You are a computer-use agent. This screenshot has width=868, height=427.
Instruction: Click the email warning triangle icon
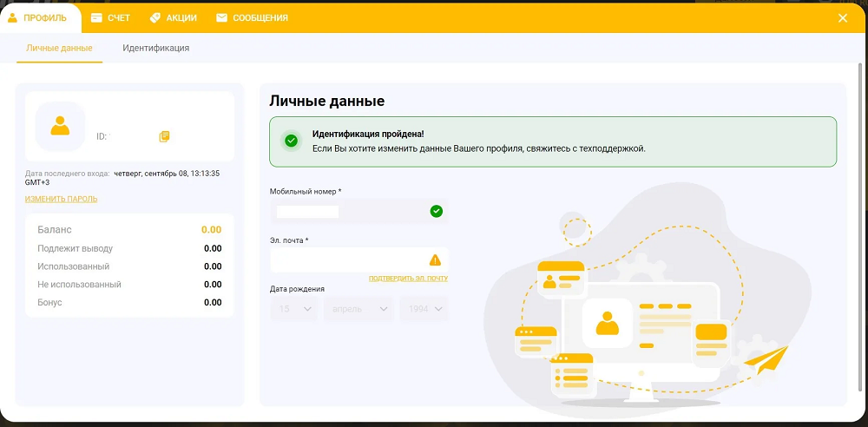436,259
